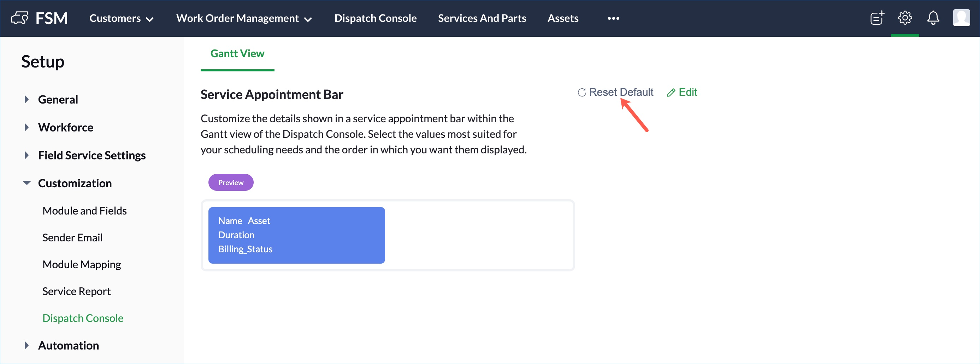Click the Service Appointment Bar heading
The height and width of the screenshot is (364, 980).
coord(272,94)
